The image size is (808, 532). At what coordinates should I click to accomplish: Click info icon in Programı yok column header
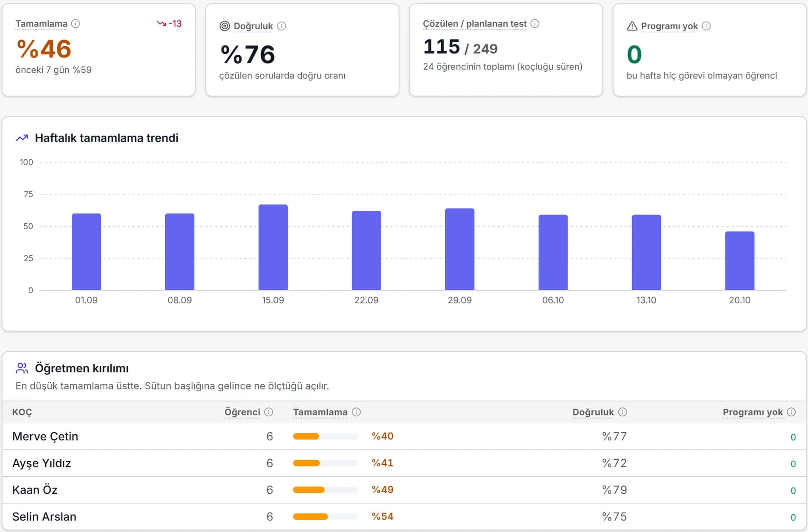(791, 412)
